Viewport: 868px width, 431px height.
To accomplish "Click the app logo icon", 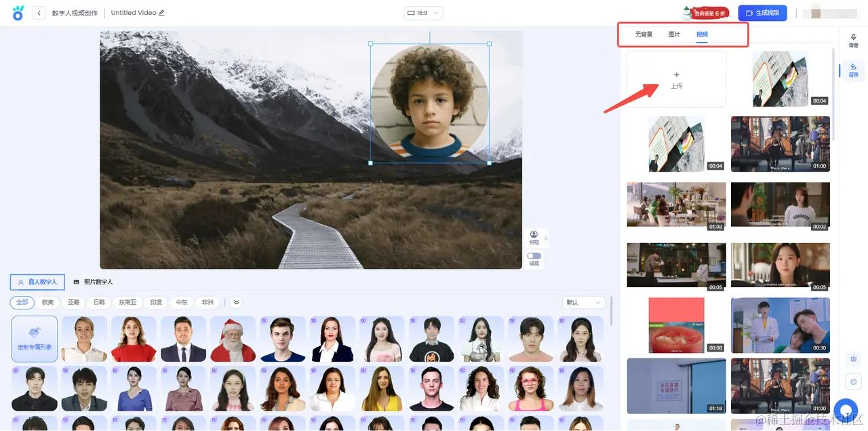I will pos(18,12).
